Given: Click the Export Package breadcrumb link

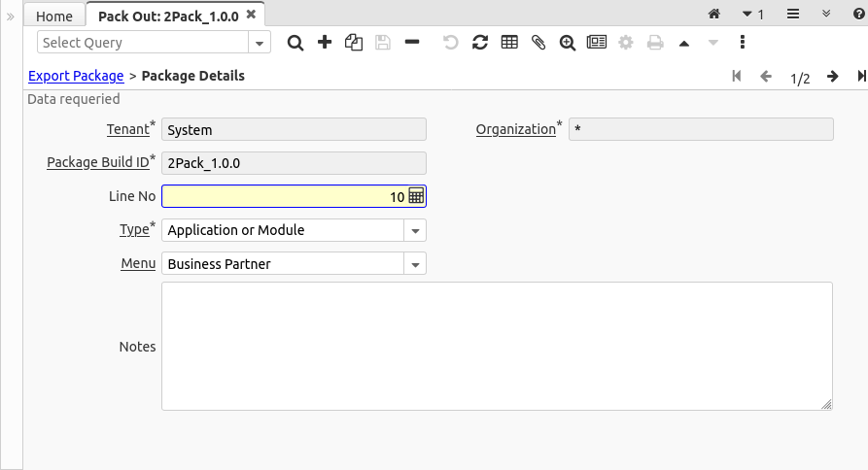Looking at the screenshot, I should click(76, 76).
